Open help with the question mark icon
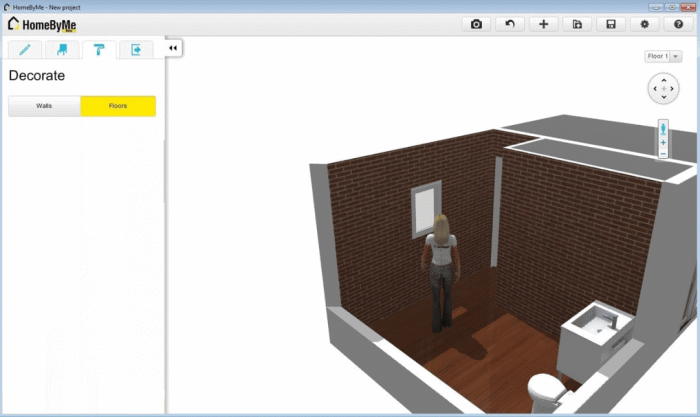The height and width of the screenshot is (417, 700). [678, 24]
